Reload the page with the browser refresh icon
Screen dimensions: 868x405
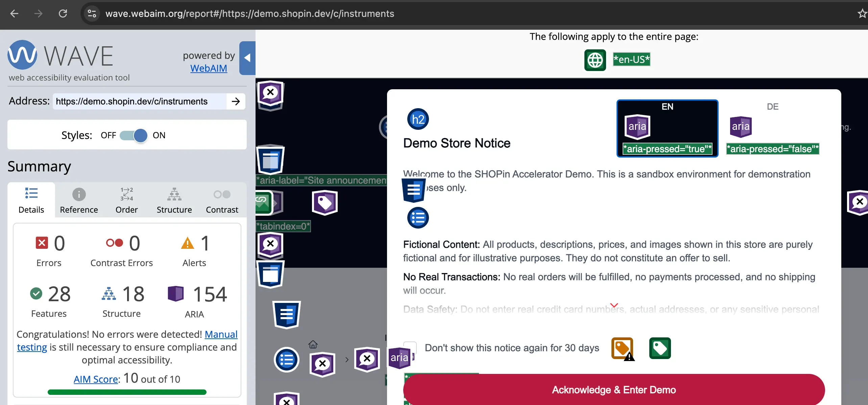coord(63,14)
